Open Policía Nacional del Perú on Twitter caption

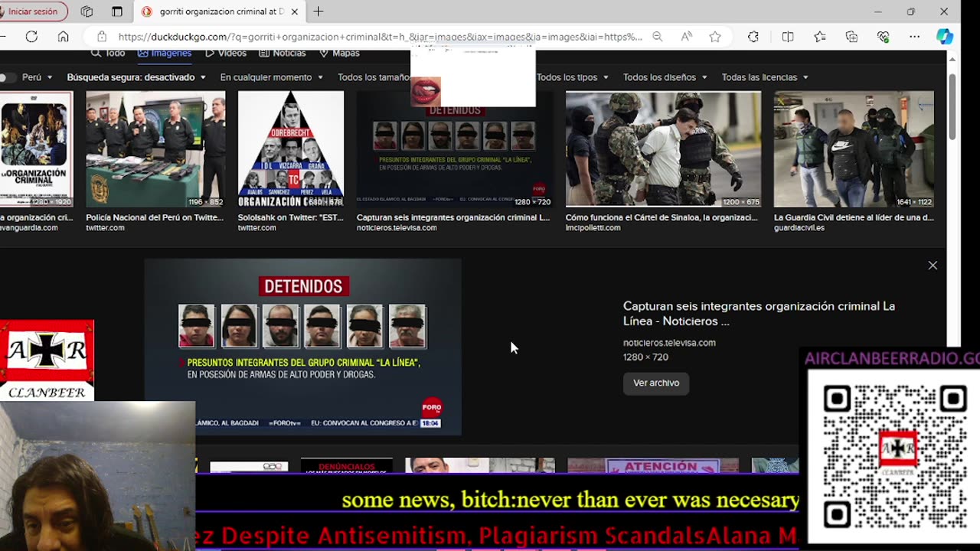(155, 217)
